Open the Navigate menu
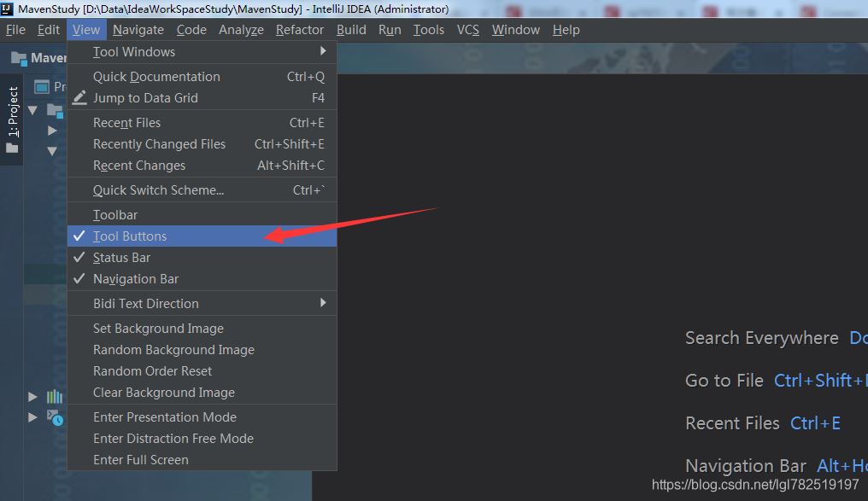 click(138, 30)
